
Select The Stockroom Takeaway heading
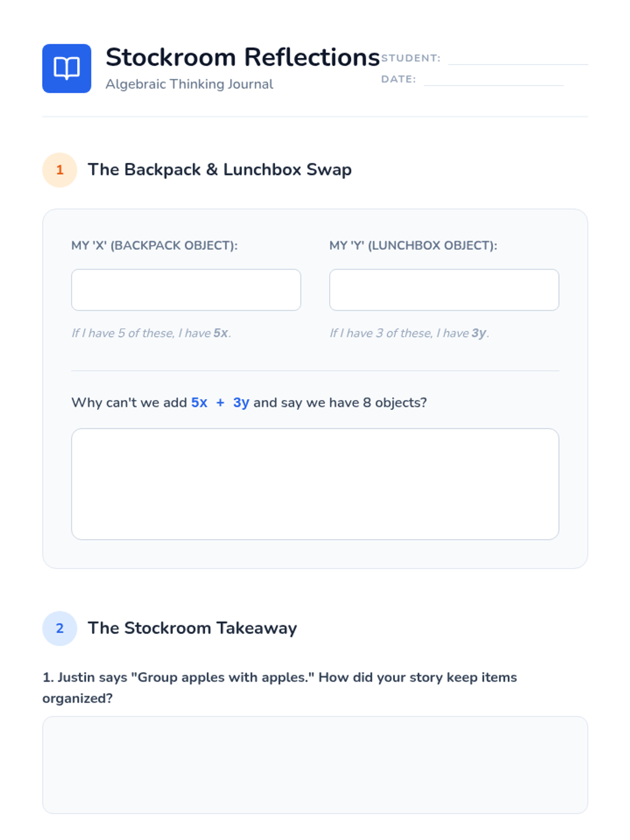192,628
